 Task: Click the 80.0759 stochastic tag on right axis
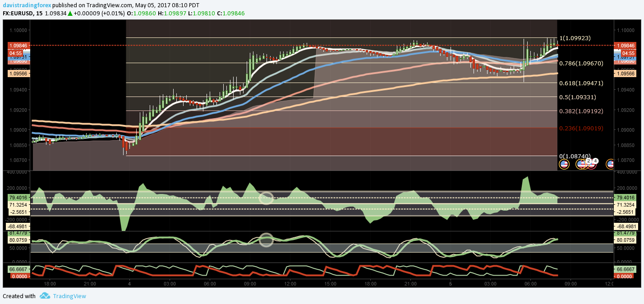[625, 240]
